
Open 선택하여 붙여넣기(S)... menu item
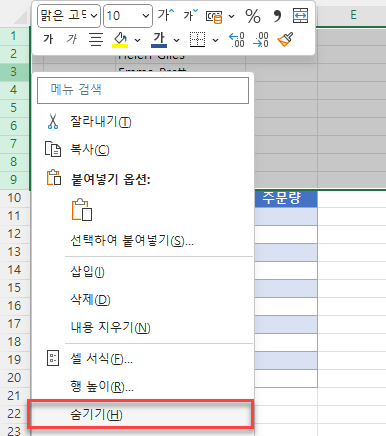143,241
